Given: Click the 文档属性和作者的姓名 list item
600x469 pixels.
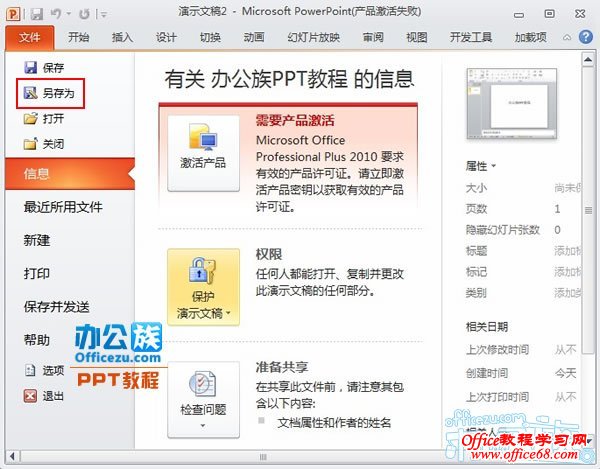Looking at the screenshot, I should click(x=334, y=423).
